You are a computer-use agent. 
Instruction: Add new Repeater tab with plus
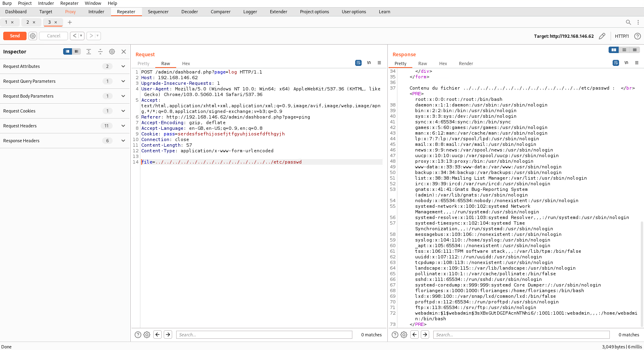(x=70, y=23)
